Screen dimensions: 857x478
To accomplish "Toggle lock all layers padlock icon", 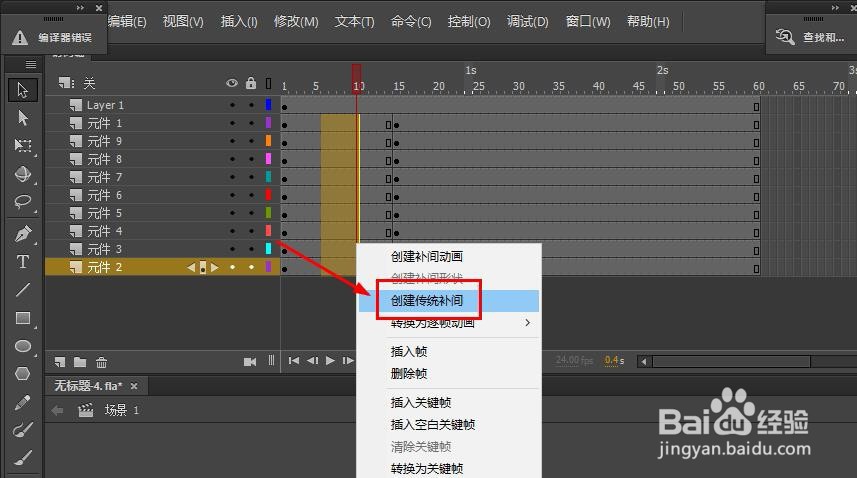I will [x=251, y=82].
